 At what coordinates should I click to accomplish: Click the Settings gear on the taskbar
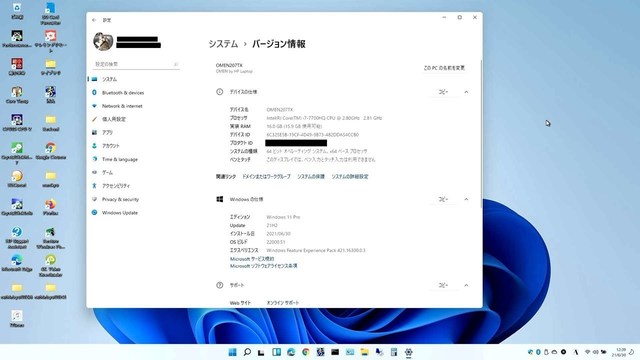pyautogui.click(x=409, y=352)
